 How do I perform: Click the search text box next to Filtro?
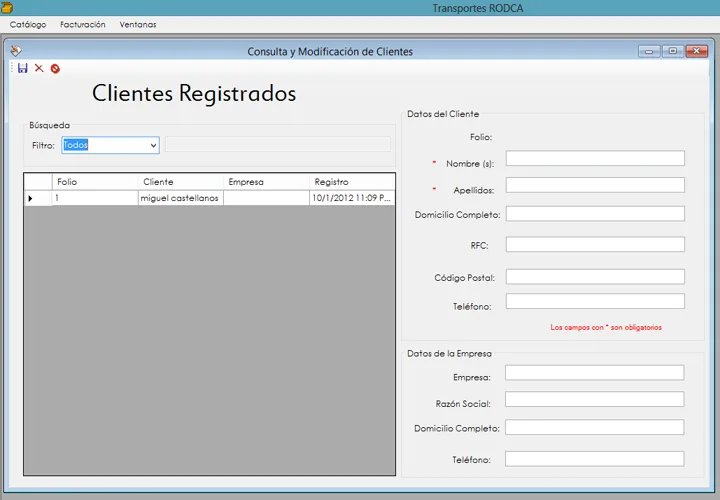[278, 144]
